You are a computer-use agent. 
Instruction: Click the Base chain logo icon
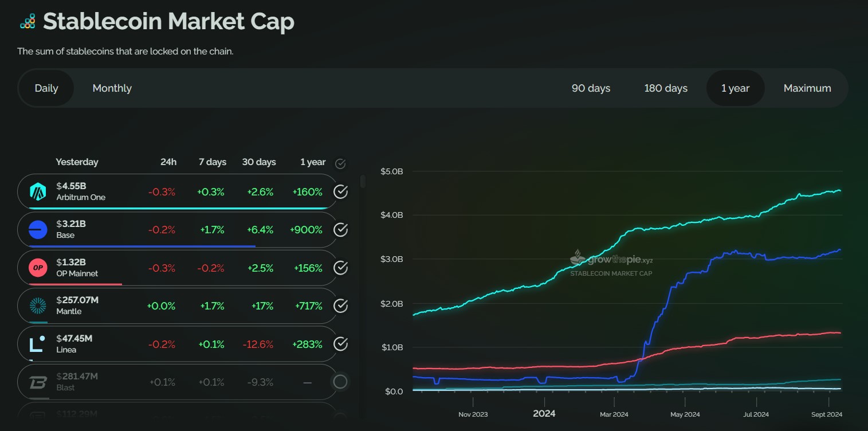click(38, 229)
